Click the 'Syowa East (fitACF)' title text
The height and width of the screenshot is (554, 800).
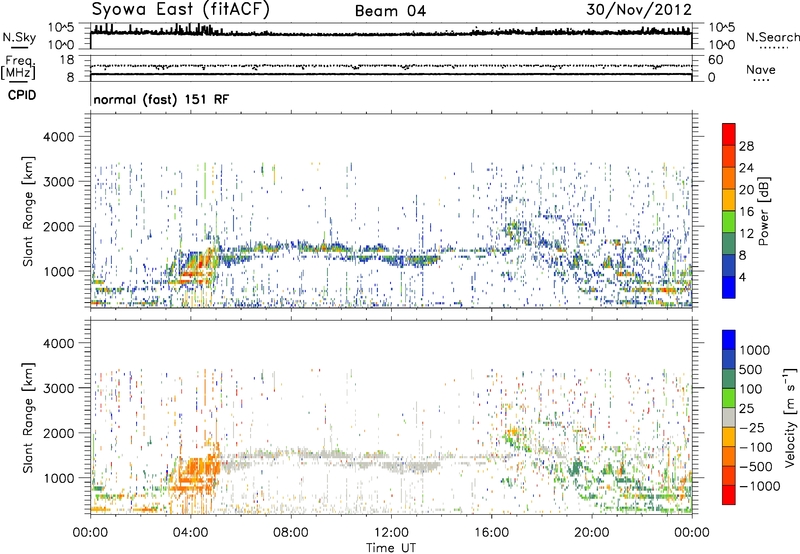(181, 9)
